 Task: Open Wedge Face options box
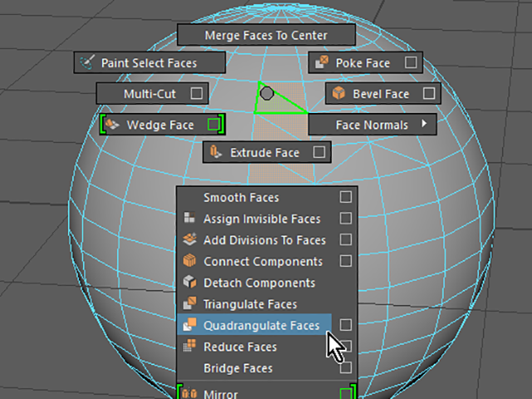point(214,125)
